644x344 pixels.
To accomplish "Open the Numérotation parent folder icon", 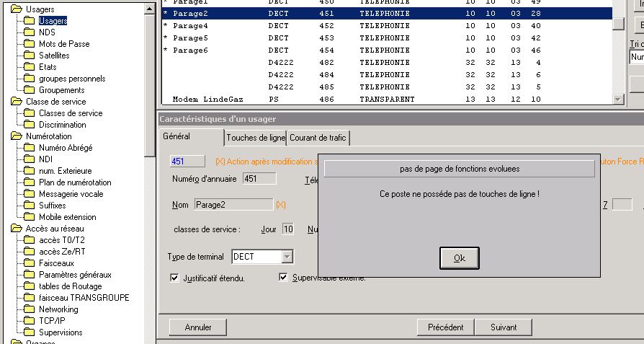I will [17, 136].
